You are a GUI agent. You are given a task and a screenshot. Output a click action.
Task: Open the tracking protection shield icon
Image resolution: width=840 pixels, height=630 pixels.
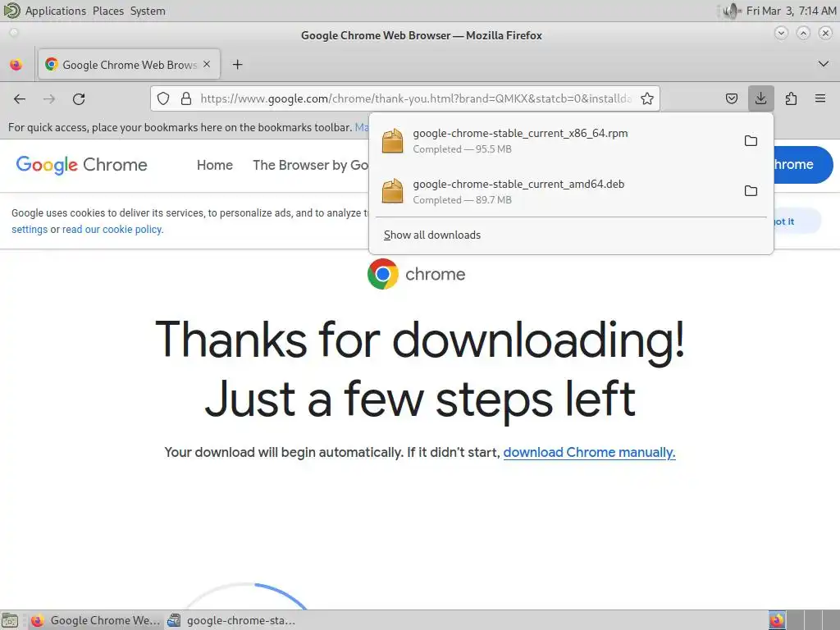tap(163, 98)
